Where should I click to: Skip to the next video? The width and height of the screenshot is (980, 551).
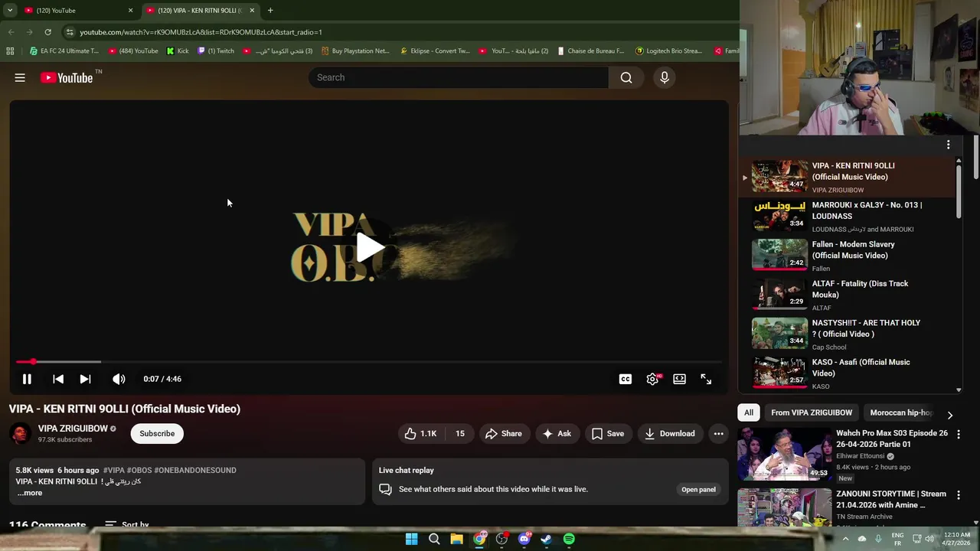coord(85,379)
